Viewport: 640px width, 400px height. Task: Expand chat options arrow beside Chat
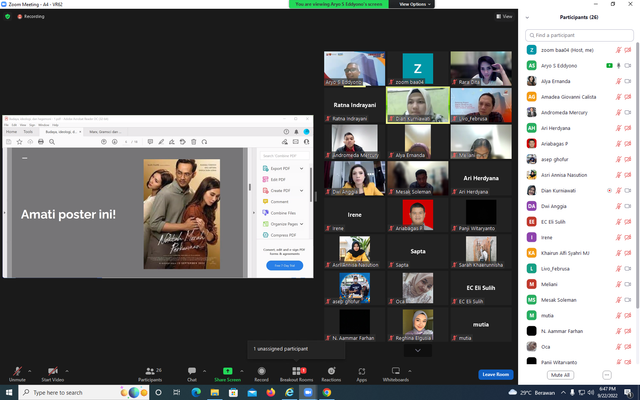[x=204, y=371]
